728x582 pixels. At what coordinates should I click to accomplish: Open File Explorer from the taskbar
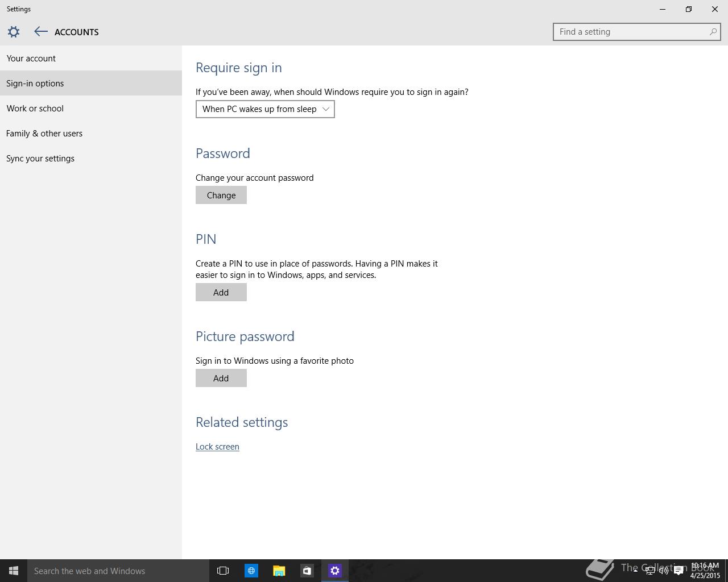[x=279, y=571]
